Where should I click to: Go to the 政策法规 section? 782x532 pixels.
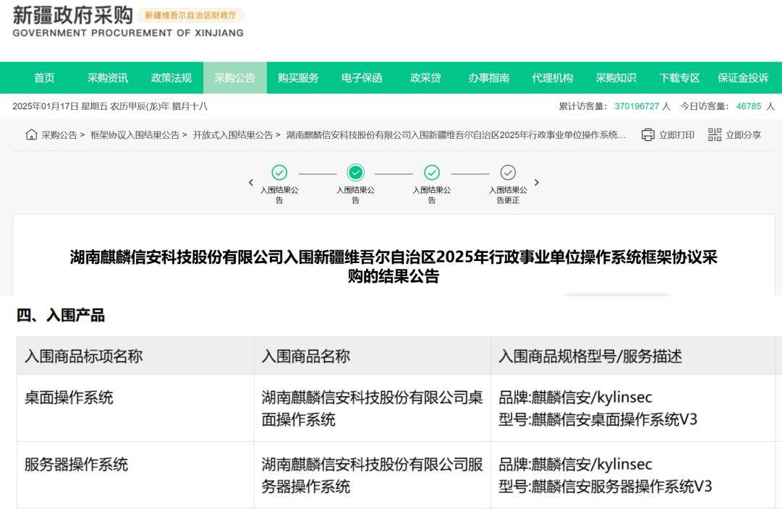(x=171, y=78)
